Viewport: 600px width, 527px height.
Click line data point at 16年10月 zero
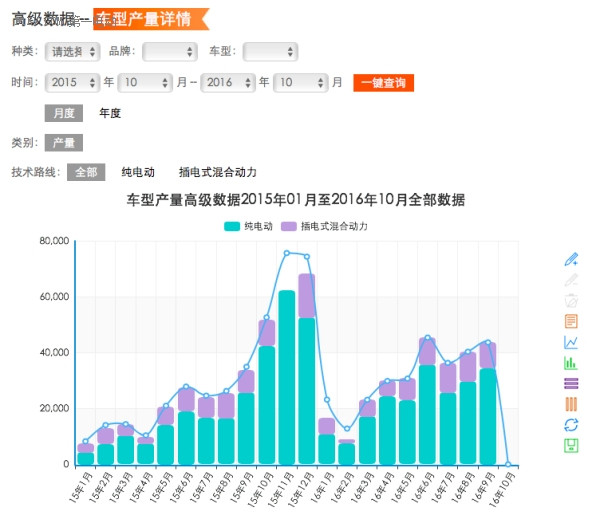(x=508, y=464)
